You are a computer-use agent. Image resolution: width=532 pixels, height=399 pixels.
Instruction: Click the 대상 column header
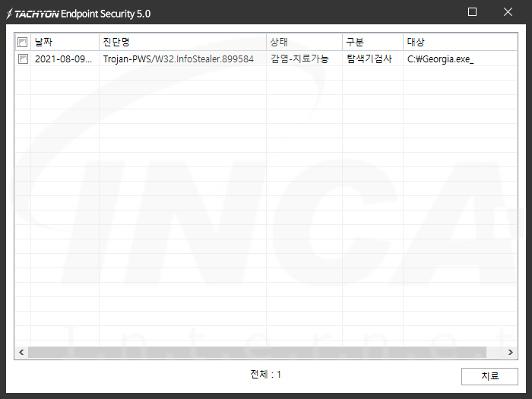tap(460, 42)
